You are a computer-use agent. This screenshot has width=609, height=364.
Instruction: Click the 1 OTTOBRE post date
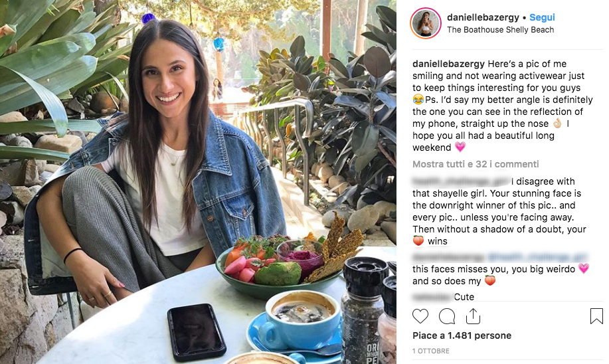pyautogui.click(x=431, y=351)
